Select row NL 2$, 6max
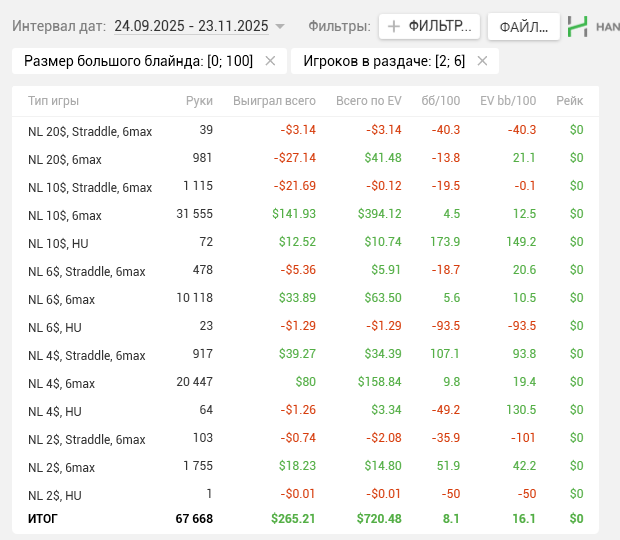620x540 pixels. (x=305, y=466)
